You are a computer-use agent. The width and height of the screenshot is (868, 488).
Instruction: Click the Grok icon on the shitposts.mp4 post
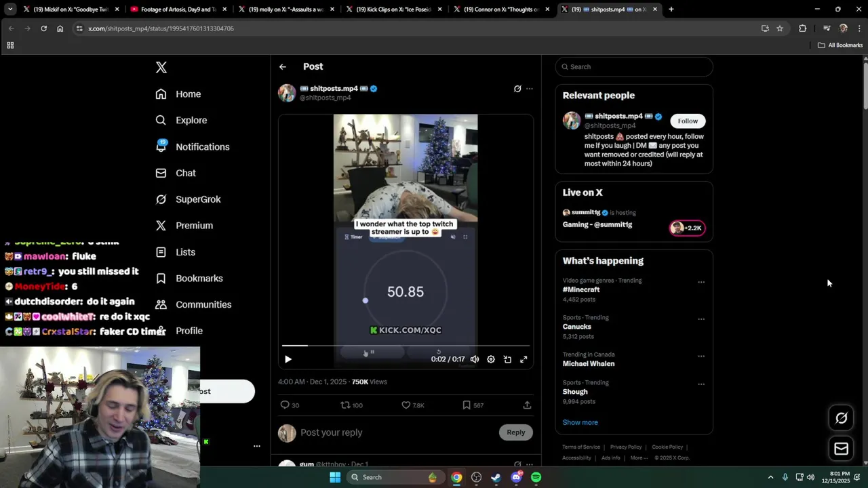[x=517, y=89]
